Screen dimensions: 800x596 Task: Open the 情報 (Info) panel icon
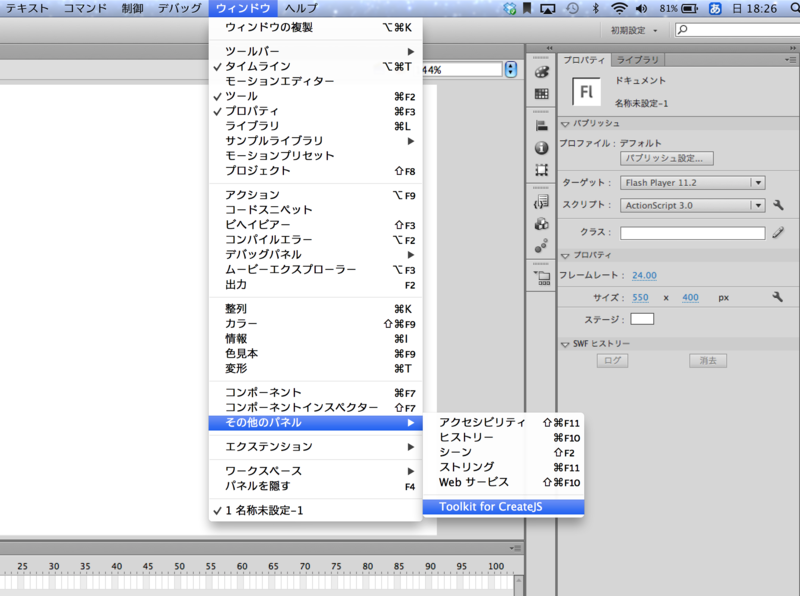[x=542, y=147]
